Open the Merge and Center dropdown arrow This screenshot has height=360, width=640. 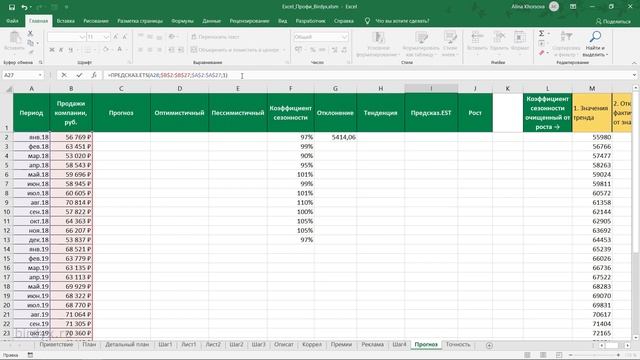tap(284, 50)
